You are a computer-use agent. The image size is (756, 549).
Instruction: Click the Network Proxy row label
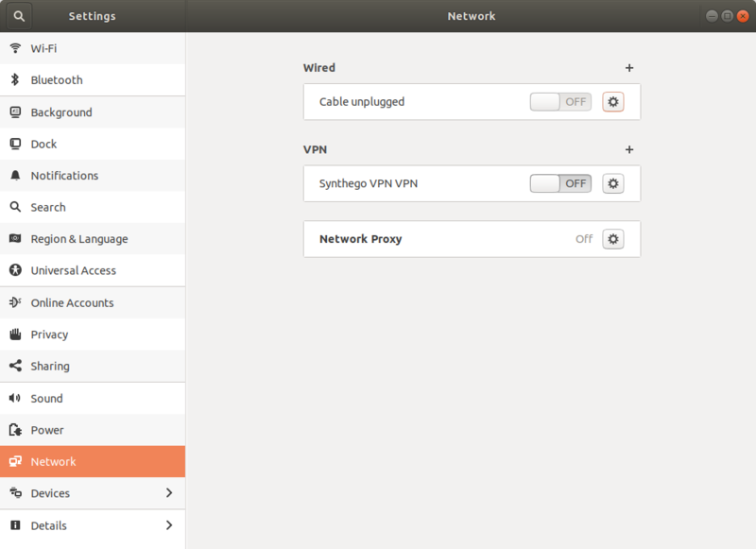click(x=361, y=239)
